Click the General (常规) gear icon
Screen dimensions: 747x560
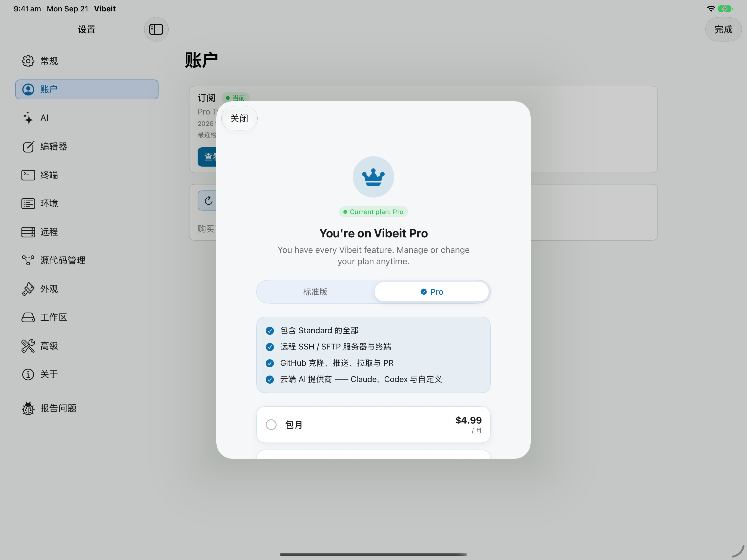pos(28,61)
